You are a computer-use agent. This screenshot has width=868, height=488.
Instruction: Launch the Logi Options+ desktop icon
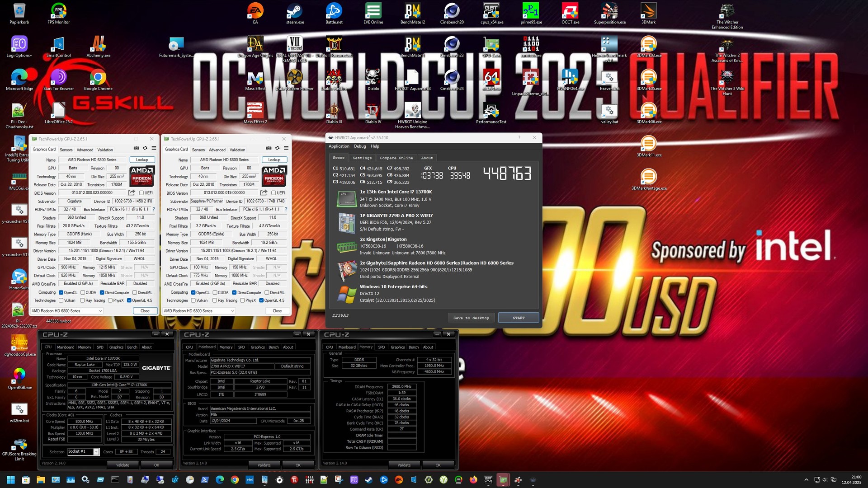pos(19,47)
